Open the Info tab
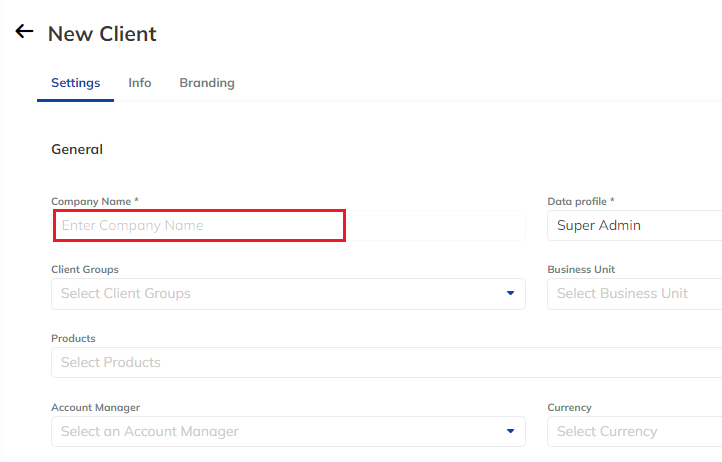Viewport: 722px width, 462px height. tap(140, 83)
